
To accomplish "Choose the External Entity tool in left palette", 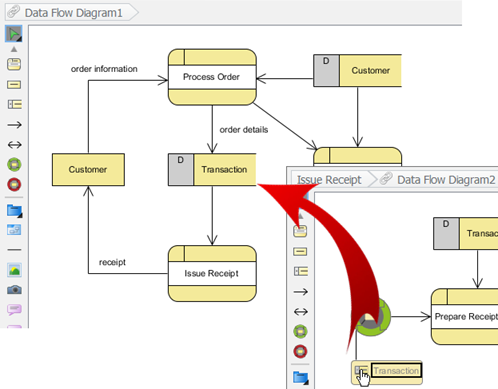I will click(14, 85).
